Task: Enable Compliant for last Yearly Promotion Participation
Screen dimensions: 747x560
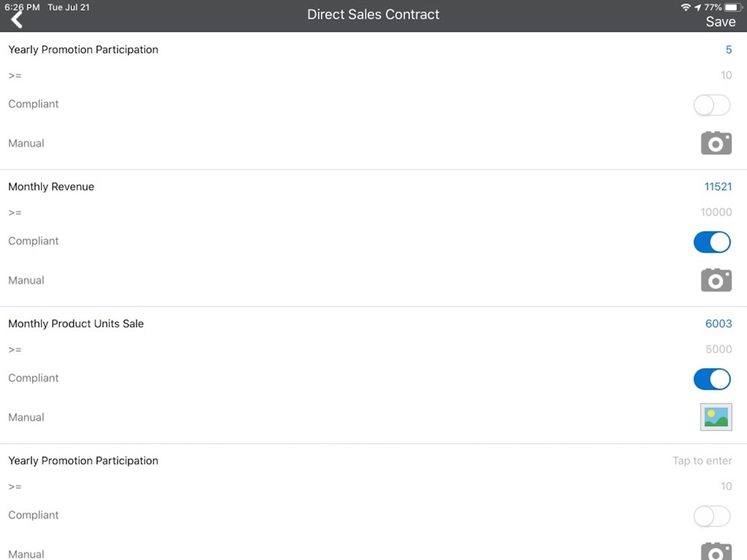Action: [x=712, y=516]
